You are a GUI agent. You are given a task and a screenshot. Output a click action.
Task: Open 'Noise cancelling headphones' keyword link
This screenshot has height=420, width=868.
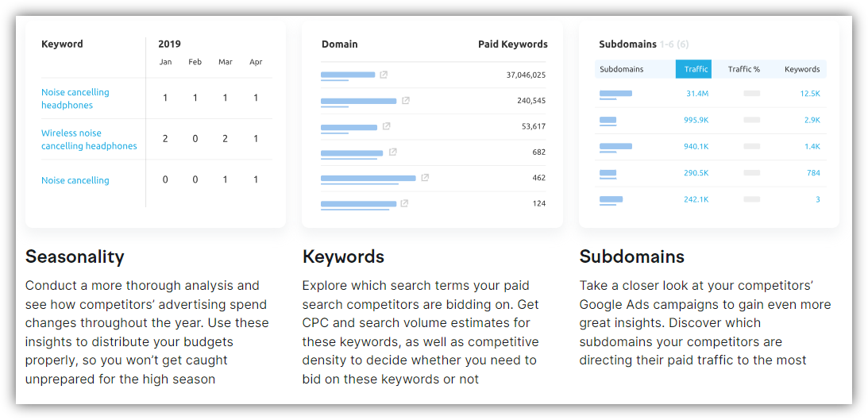(x=75, y=98)
